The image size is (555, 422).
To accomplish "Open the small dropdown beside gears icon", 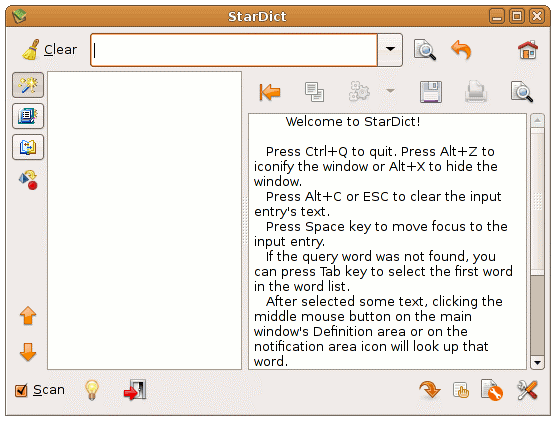I will coord(390,91).
